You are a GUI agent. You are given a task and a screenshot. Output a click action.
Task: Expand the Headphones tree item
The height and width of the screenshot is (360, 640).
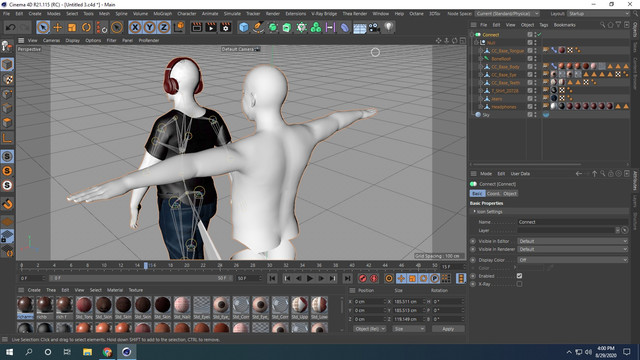481,107
